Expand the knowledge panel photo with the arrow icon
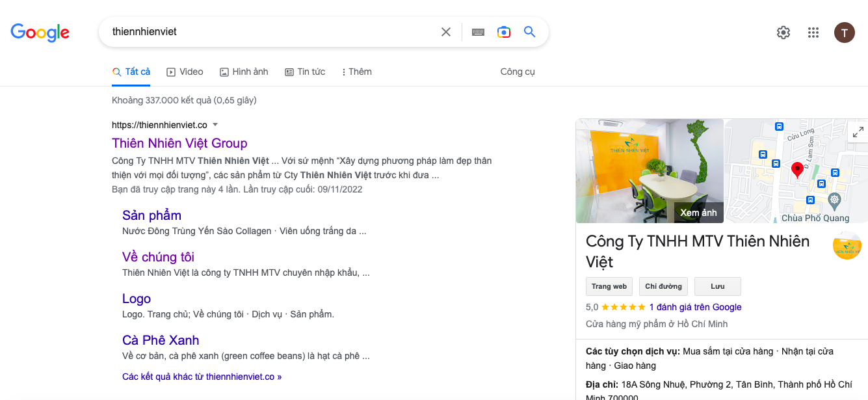This screenshot has height=400, width=868. pos(858,131)
